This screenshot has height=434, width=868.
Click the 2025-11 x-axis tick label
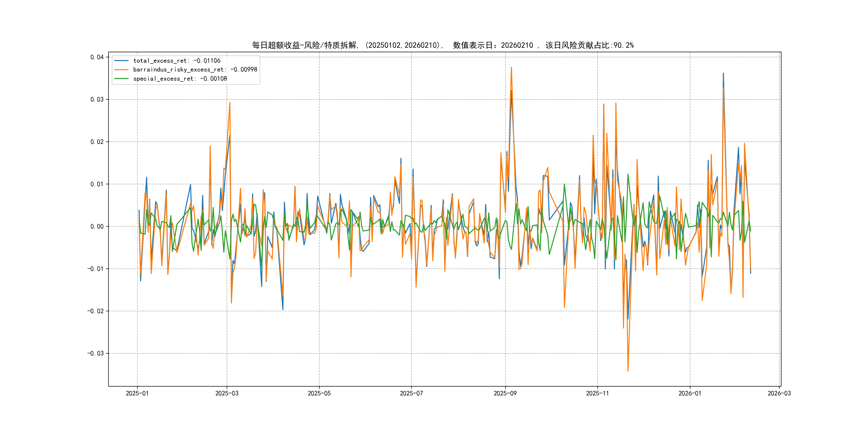[597, 393]
